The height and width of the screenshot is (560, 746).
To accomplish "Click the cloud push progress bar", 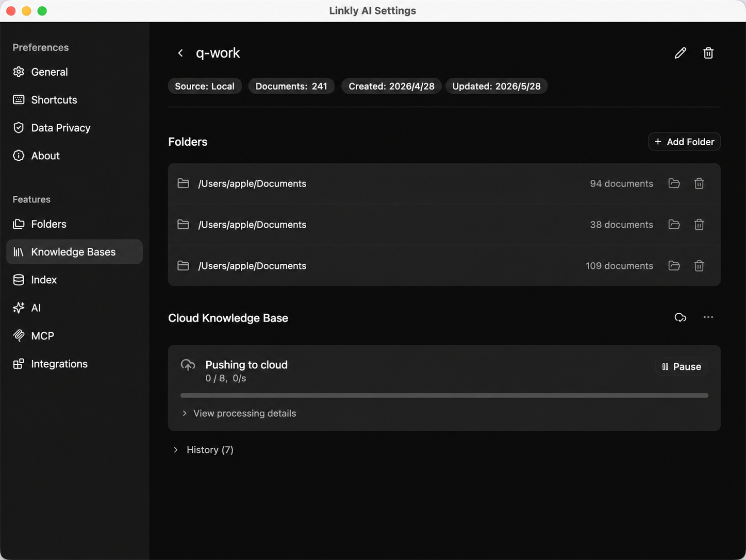I will 444,396.
